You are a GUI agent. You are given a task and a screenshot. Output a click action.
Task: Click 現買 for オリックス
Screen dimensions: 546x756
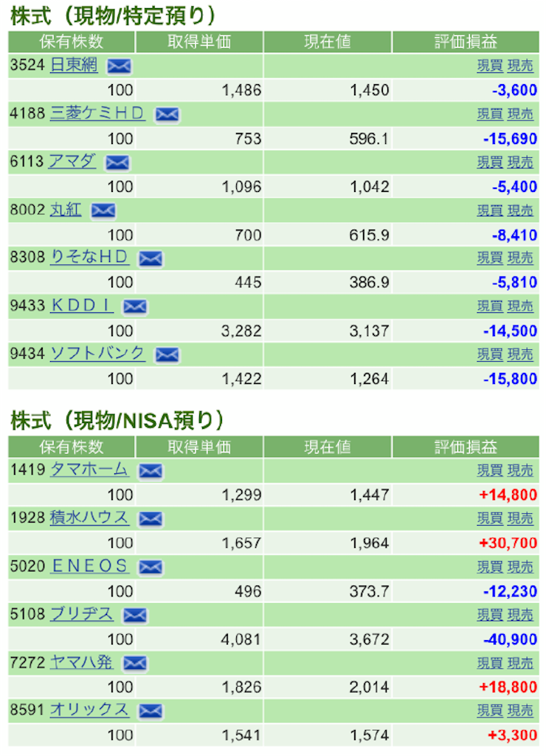(x=490, y=711)
